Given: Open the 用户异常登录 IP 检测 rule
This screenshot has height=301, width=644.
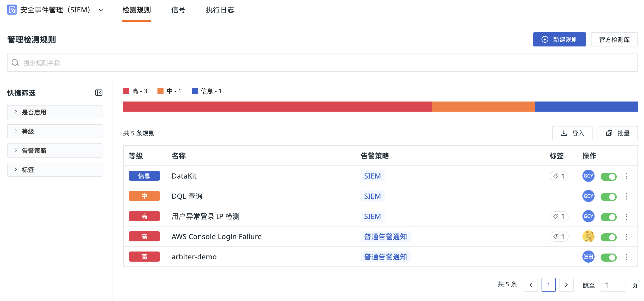Looking at the screenshot, I should (205, 216).
